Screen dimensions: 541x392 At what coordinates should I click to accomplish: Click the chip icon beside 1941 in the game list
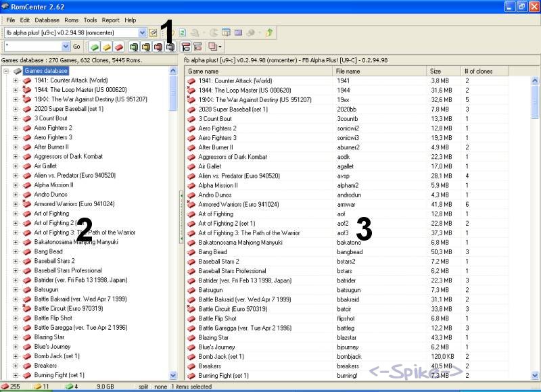pyautogui.click(x=191, y=81)
